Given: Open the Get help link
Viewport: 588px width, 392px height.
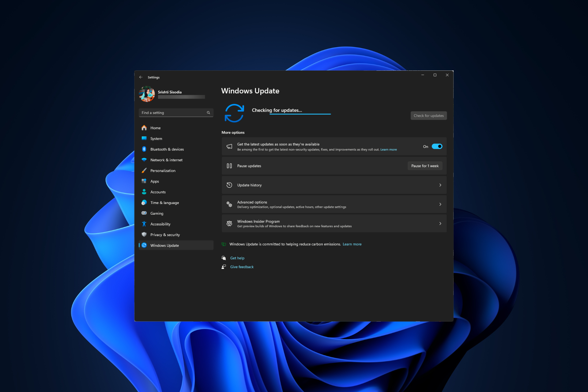Looking at the screenshot, I should [x=237, y=258].
